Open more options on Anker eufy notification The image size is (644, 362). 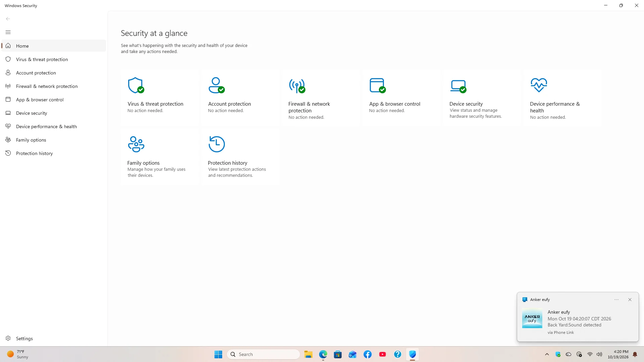tap(616, 300)
